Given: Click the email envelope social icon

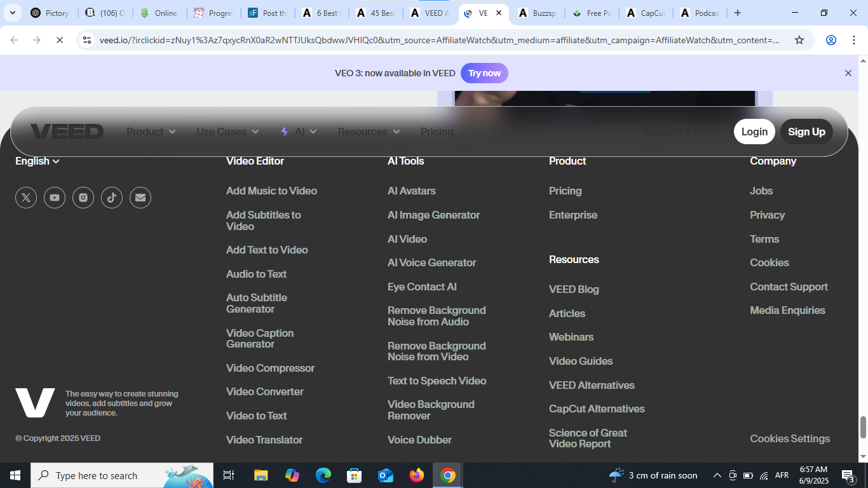Looking at the screenshot, I should pyautogui.click(x=140, y=198).
